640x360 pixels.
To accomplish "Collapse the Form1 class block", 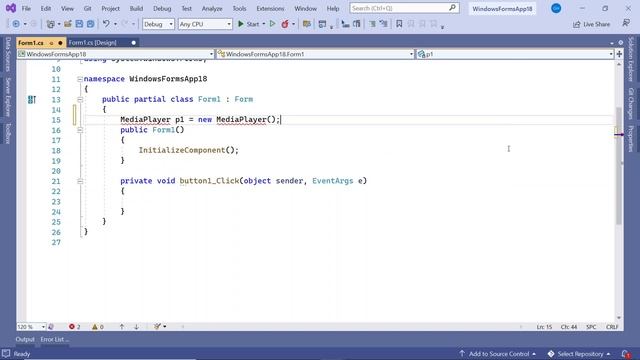I will coord(80,100).
